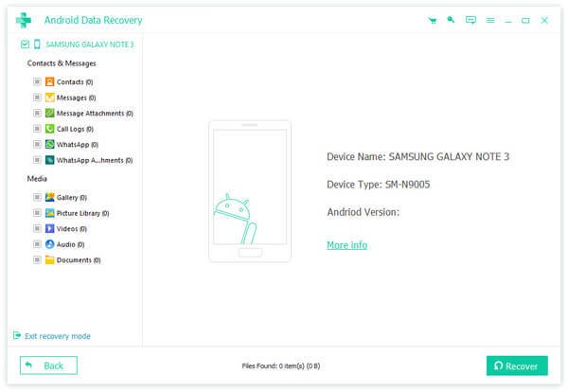The height and width of the screenshot is (392, 568).
Task: Click the Videos play icon
Action: tap(49, 228)
